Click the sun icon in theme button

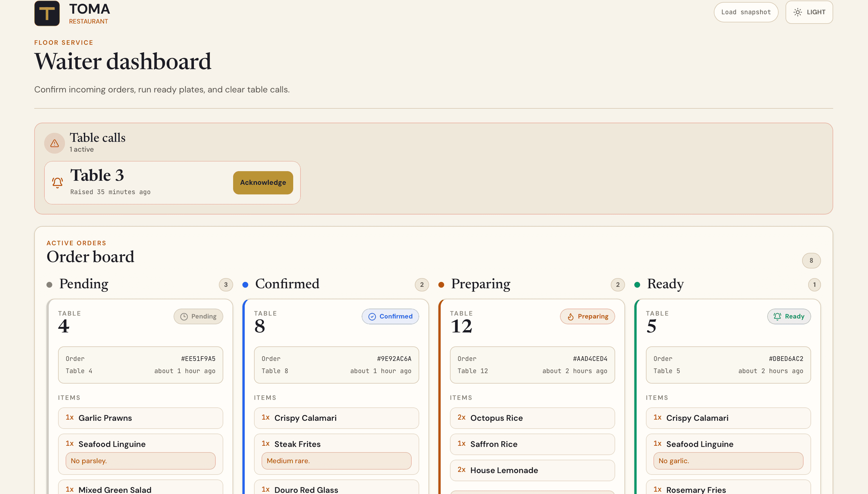pyautogui.click(x=797, y=12)
